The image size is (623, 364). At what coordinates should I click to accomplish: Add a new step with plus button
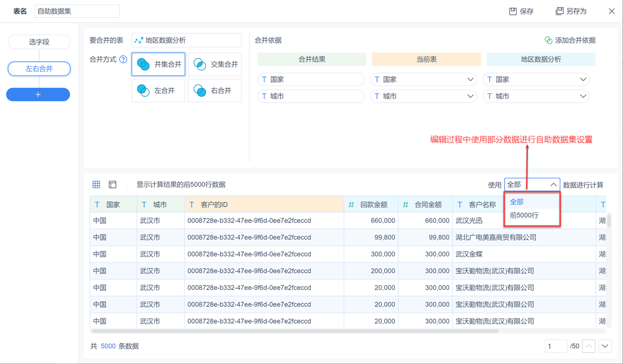38,94
